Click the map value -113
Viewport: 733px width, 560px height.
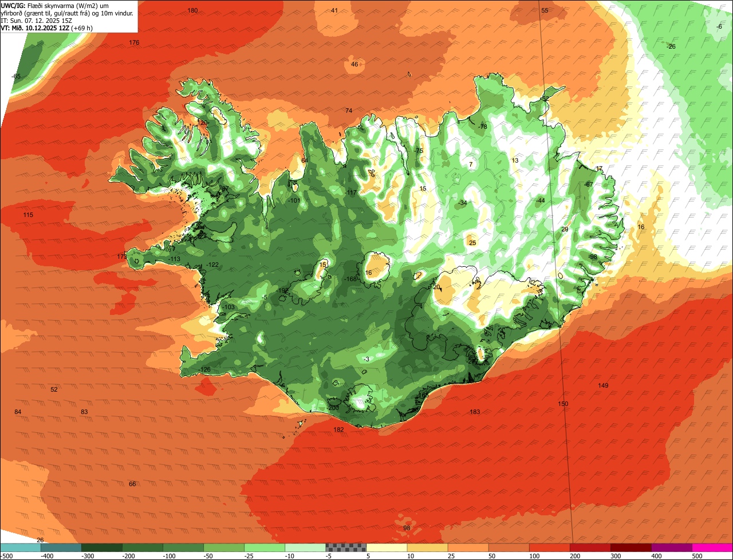tap(175, 259)
